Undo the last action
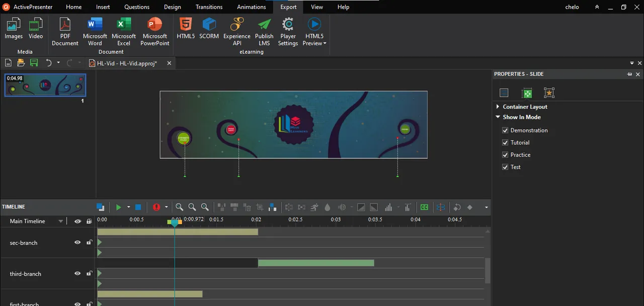 pos(49,63)
